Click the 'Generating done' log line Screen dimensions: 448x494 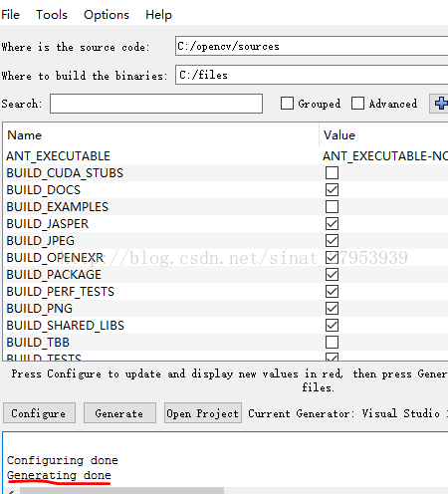pos(59,475)
